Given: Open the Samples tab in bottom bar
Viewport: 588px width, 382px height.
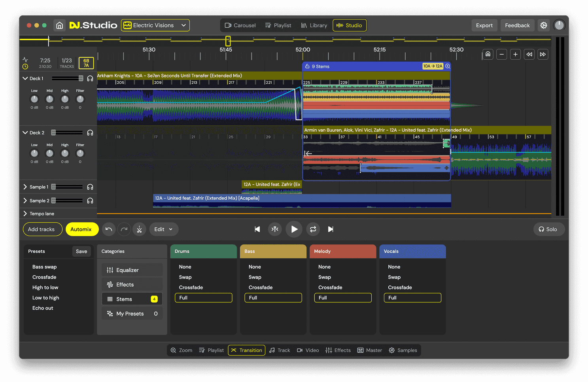Looking at the screenshot, I should click(x=403, y=350).
